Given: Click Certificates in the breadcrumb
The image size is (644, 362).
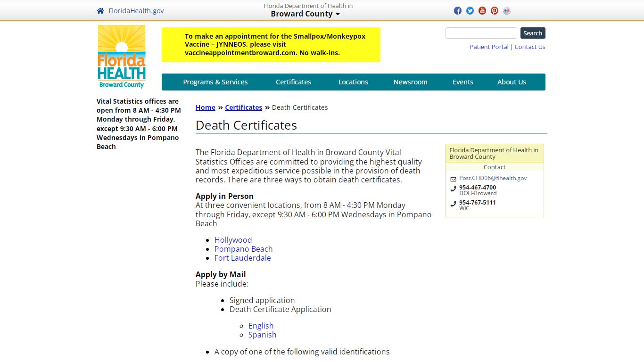Looking at the screenshot, I should coord(243,107).
